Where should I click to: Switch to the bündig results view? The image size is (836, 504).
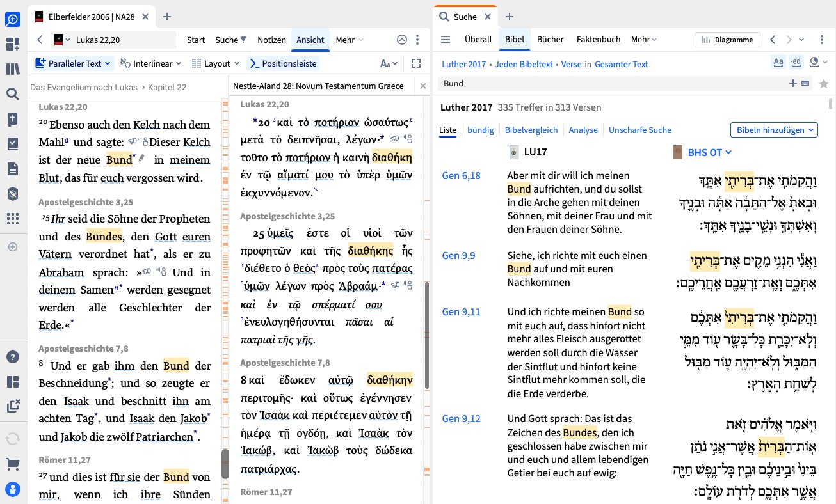tap(481, 130)
